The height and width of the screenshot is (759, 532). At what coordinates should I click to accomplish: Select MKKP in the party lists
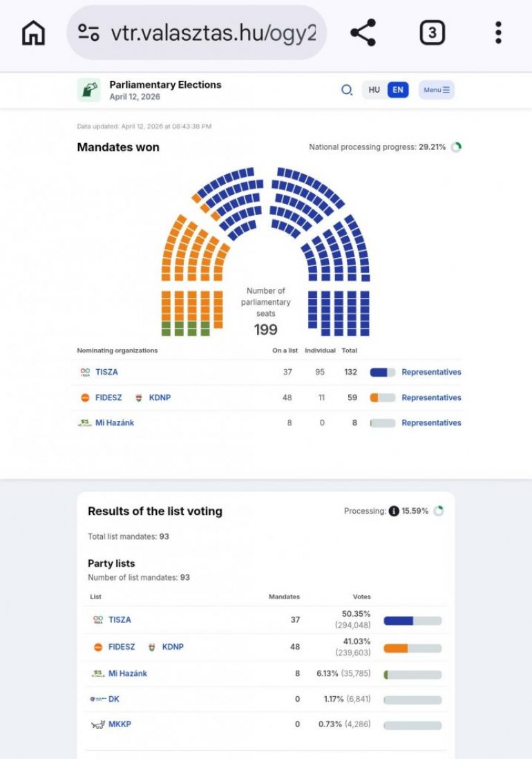[119, 724]
